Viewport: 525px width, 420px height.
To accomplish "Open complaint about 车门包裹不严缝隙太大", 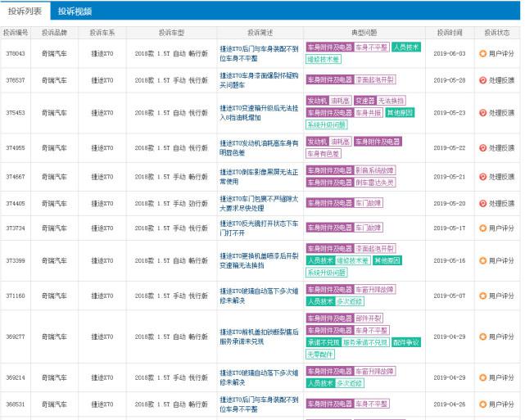I will (259, 204).
